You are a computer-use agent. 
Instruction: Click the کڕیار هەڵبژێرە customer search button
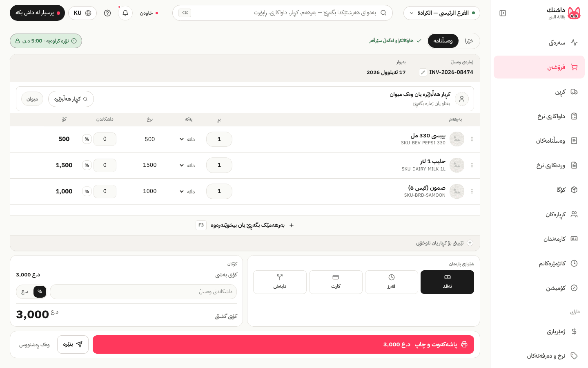[x=71, y=99]
